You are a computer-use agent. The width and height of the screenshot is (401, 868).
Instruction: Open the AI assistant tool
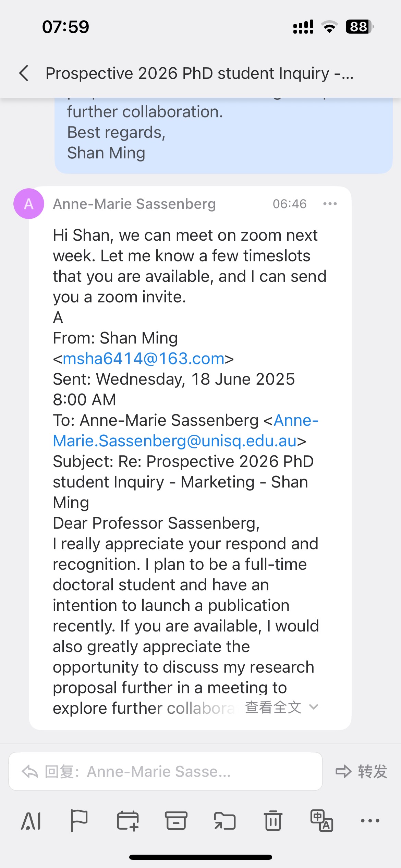[31, 821]
